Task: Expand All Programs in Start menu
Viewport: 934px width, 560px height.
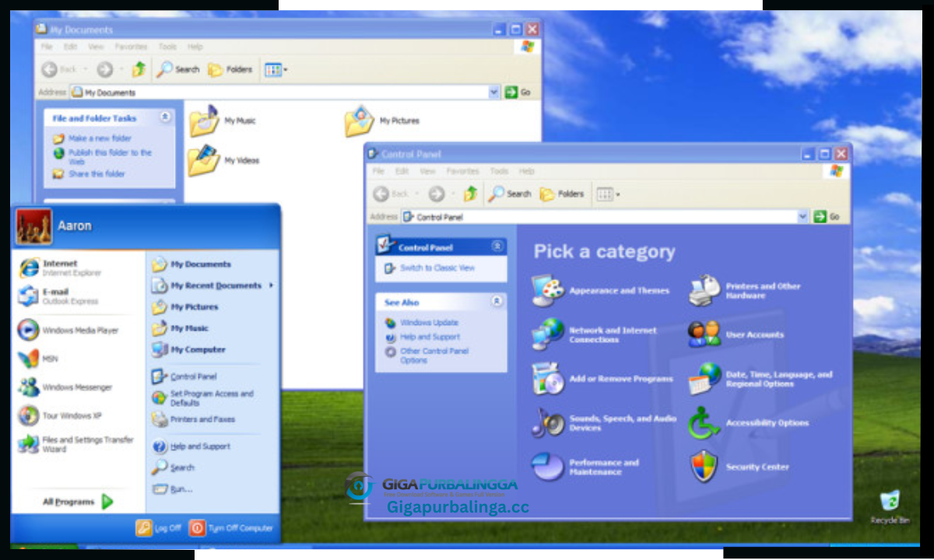Action: 78,502
